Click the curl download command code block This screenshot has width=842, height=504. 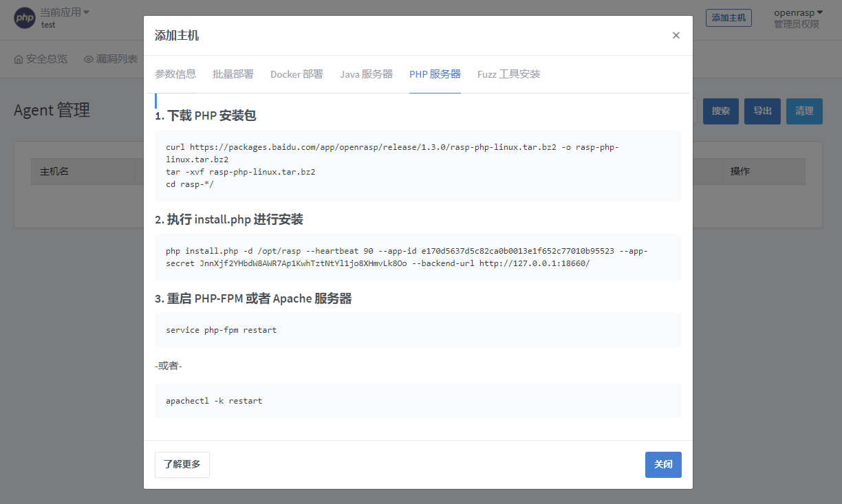click(418, 166)
